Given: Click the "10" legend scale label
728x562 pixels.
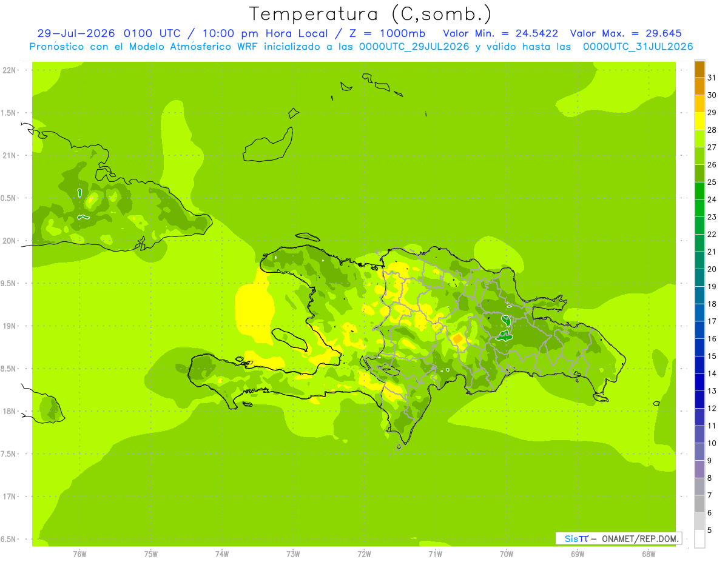Looking at the screenshot, I should tap(712, 443).
